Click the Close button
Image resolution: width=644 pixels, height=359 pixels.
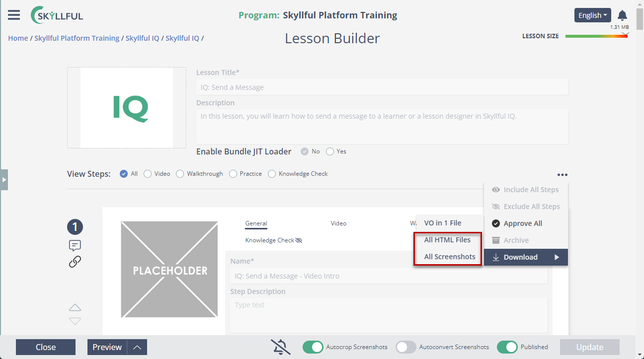(46, 347)
